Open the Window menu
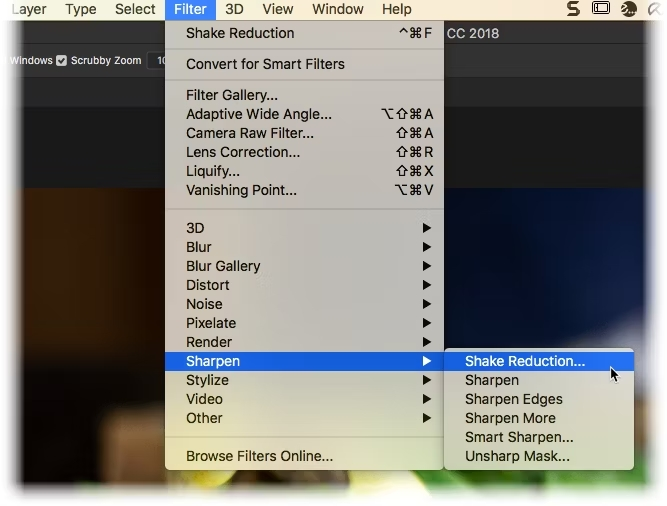The image size is (667, 506). (338, 9)
